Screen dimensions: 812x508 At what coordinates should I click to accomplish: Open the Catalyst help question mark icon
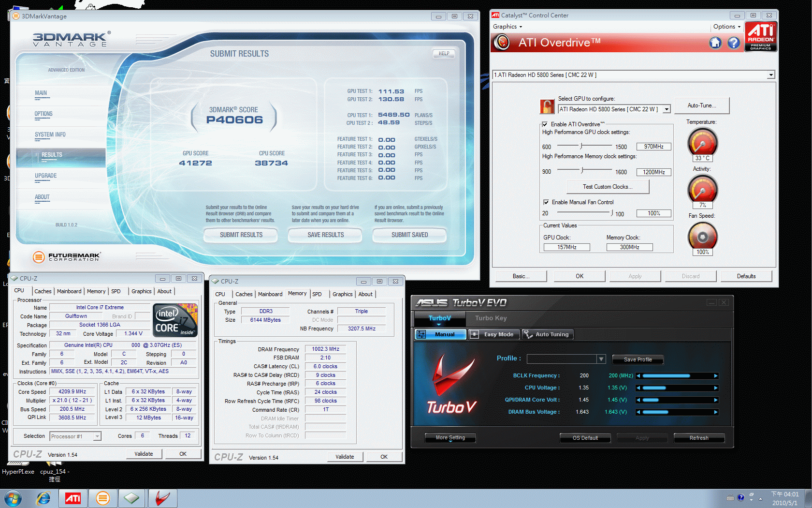[734, 43]
